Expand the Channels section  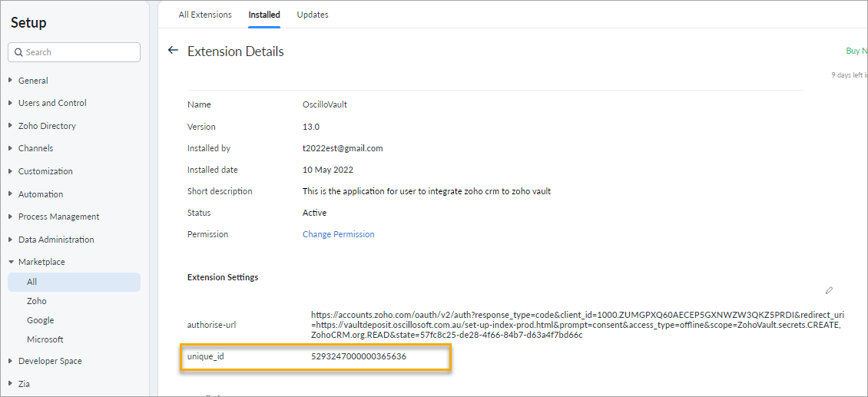click(x=11, y=149)
